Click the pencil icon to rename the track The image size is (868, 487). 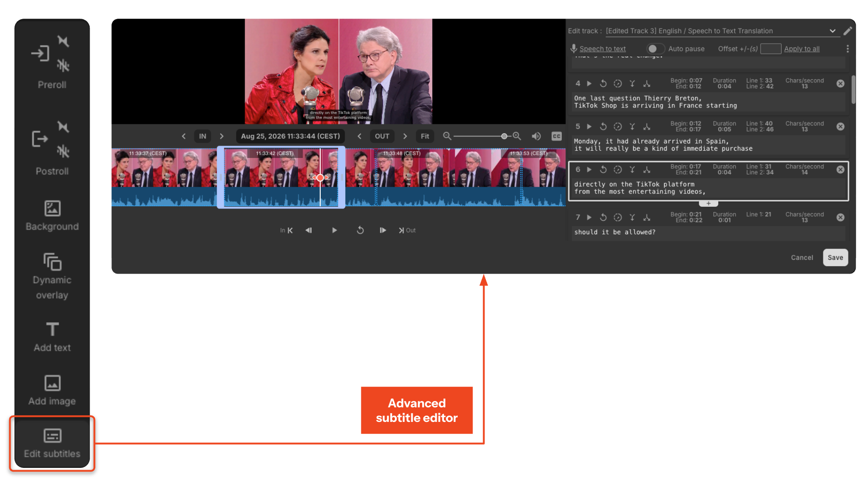(848, 31)
